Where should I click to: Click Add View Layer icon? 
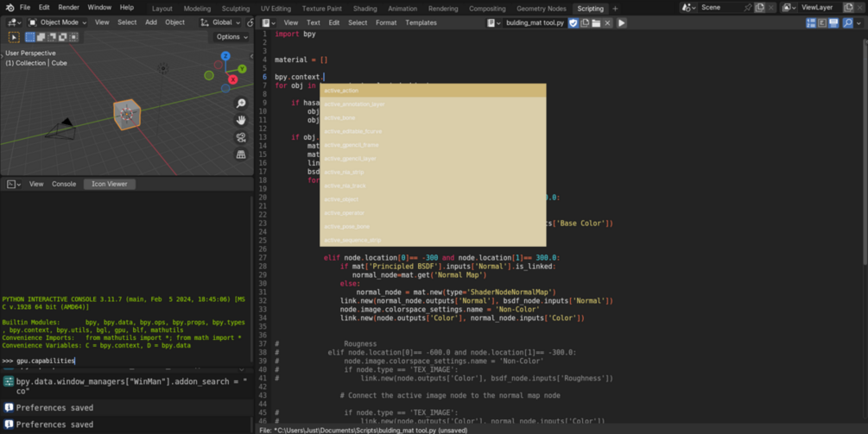tap(848, 7)
